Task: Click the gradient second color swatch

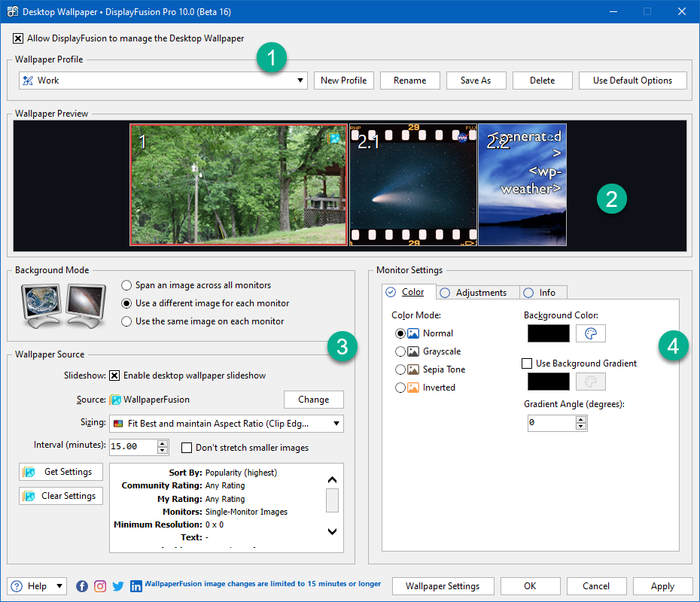Action: coord(549,382)
